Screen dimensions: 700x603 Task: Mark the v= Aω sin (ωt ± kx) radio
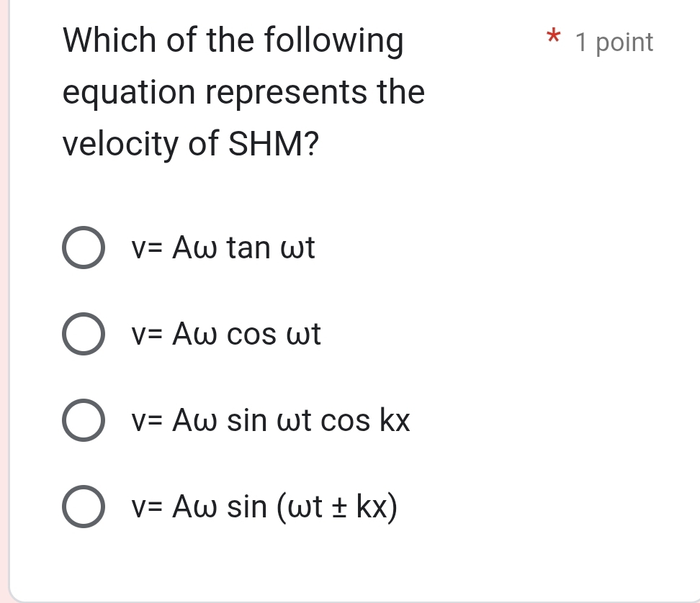(84, 507)
